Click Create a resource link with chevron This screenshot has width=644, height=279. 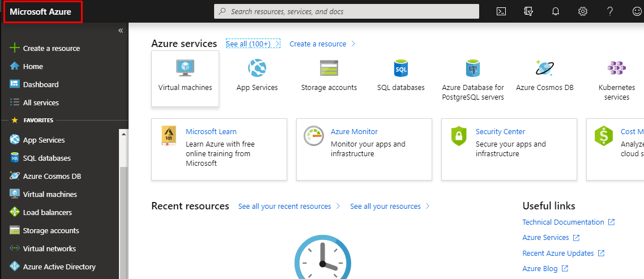pyautogui.click(x=322, y=44)
